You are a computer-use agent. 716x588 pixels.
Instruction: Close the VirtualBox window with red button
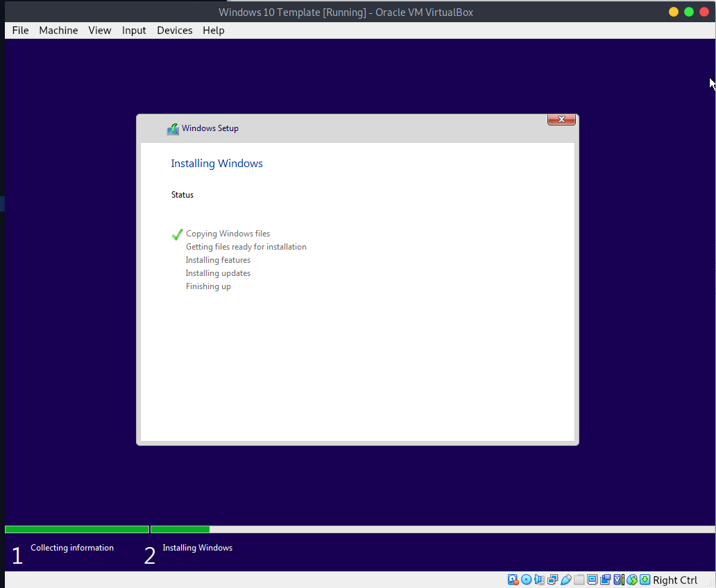tap(704, 12)
